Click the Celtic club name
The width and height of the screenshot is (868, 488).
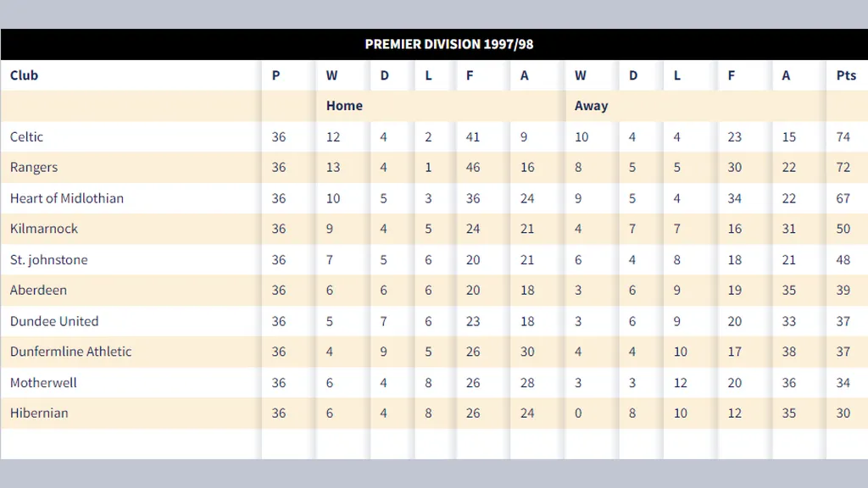[x=26, y=137]
